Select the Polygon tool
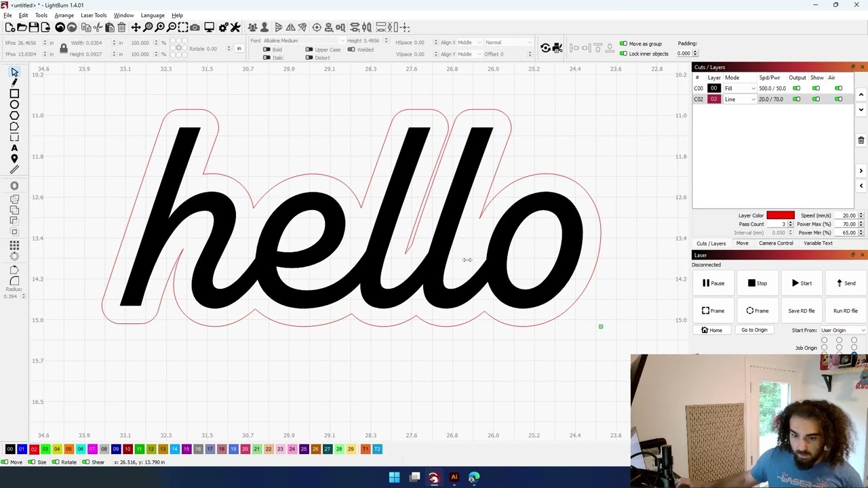868x488 pixels. pos(14,115)
